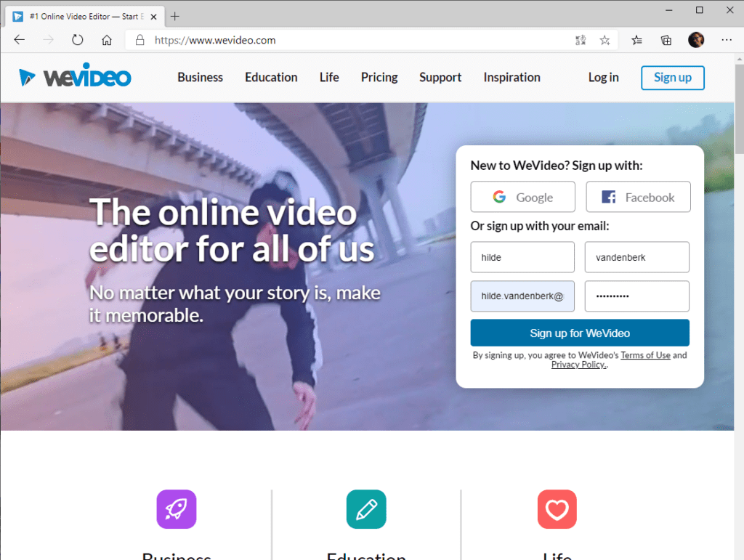Click the red heart Life icon

tap(557, 508)
